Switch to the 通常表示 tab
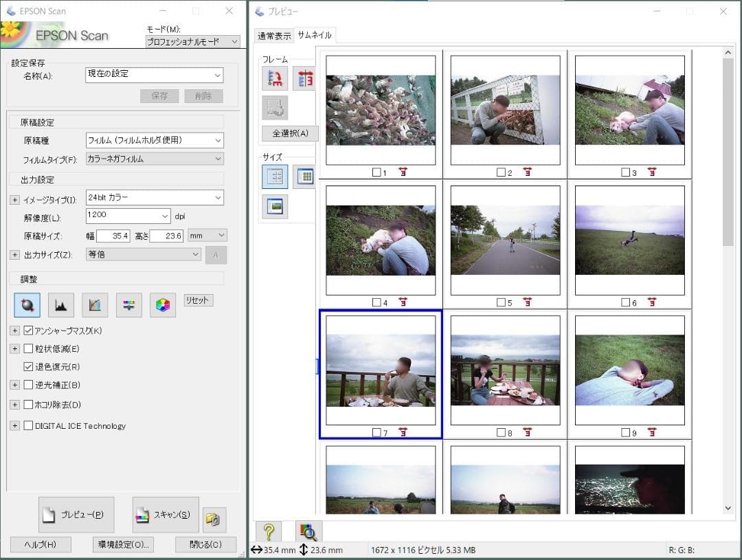This screenshot has height=560, width=742. (x=274, y=36)
